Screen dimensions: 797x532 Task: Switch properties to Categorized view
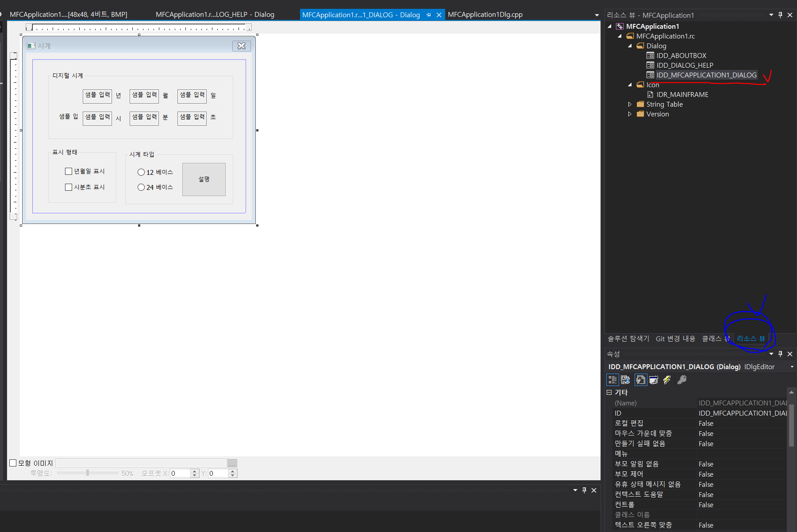[x=612, y=380]
